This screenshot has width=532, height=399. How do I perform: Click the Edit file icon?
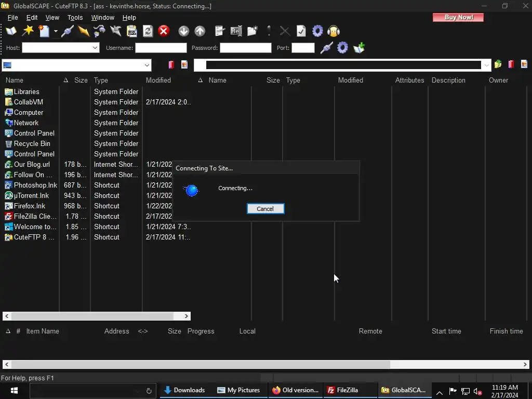coord(220,31)
